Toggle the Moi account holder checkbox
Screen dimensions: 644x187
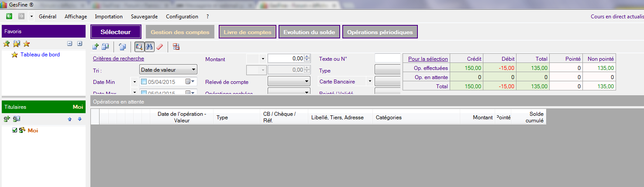pos(14,130)
